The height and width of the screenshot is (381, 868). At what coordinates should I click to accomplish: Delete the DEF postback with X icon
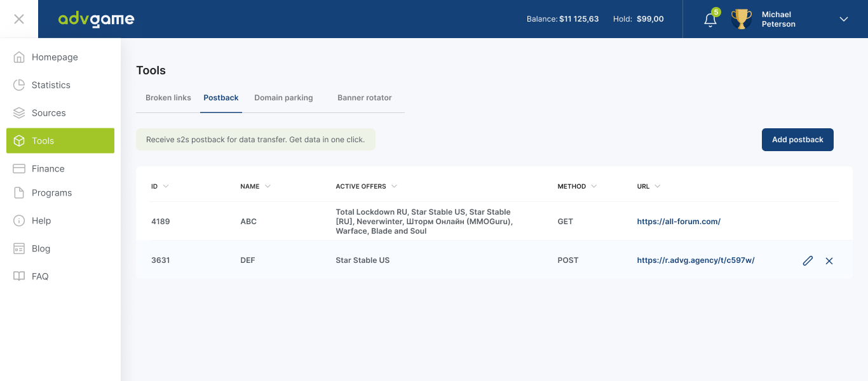pos(829,261)
